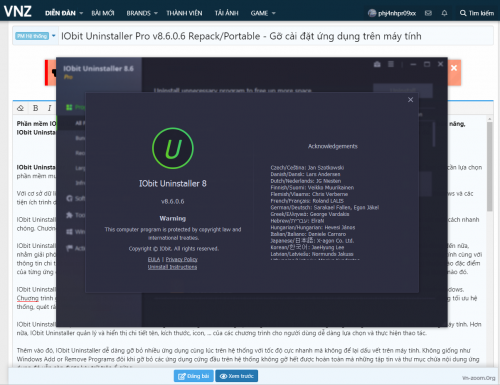
Task: Click the Copyright © IObit line
Action: coord(174,249)
